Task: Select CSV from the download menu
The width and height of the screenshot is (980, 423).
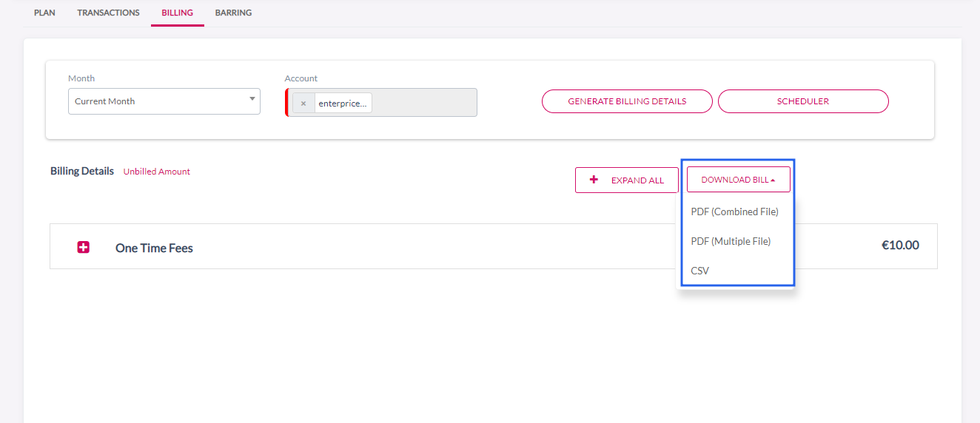Action: coord(699,271)
